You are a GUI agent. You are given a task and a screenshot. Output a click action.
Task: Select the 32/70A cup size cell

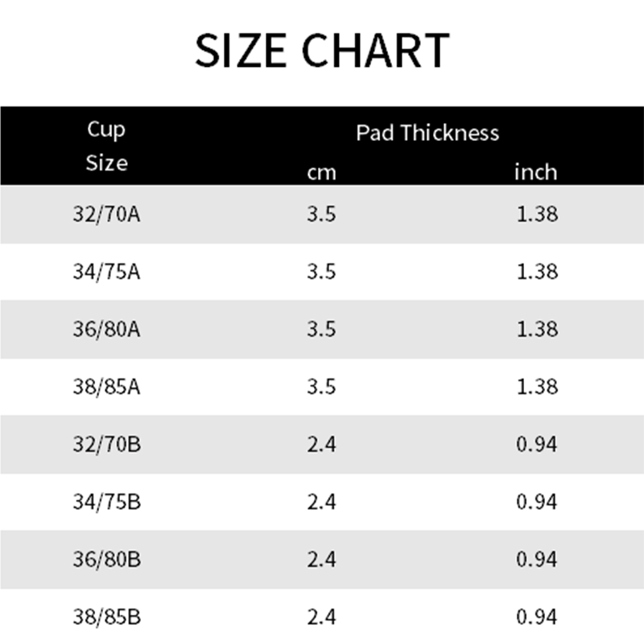[x=107, y=214]
